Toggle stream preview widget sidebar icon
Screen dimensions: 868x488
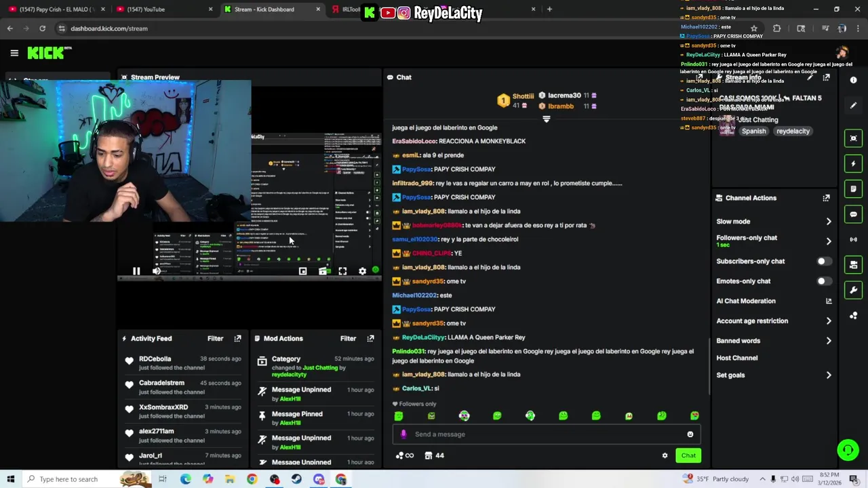[853, 138]
